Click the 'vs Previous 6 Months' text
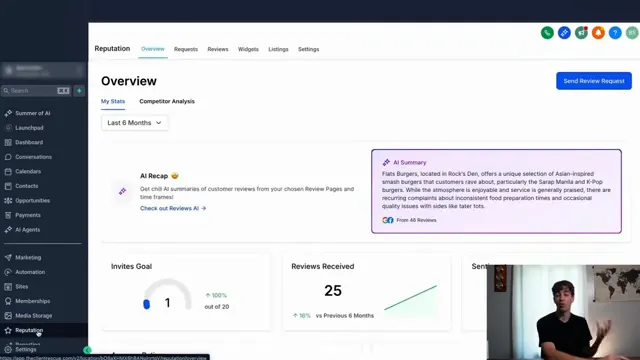The image size is (640, 360). [x=345, y=316]
